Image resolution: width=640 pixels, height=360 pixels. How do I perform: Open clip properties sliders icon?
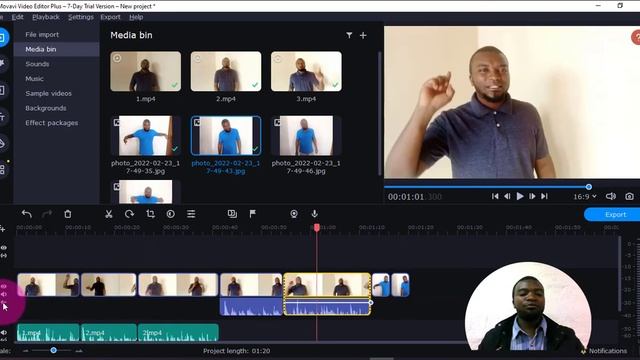click(191, 214)
